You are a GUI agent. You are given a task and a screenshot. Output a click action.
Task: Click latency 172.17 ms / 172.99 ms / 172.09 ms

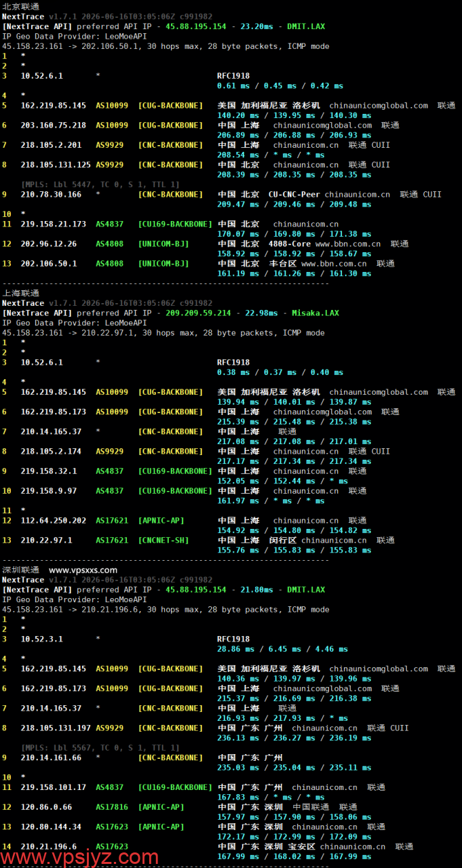[294, 837]
